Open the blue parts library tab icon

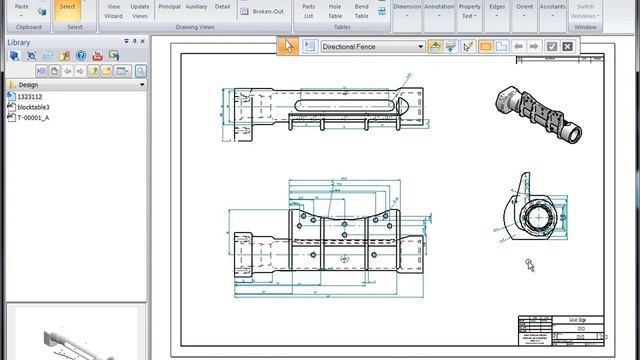pyautogui.click(x=15, y=56)
